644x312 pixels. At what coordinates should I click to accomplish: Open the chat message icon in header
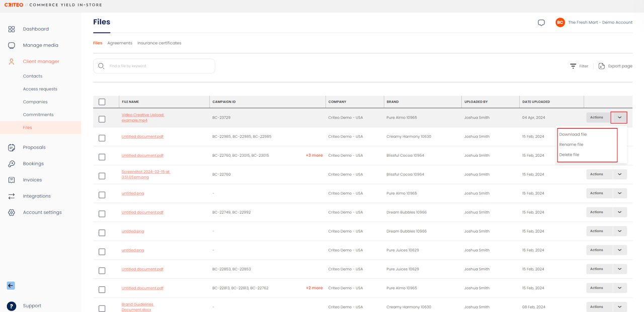point(541,23)
